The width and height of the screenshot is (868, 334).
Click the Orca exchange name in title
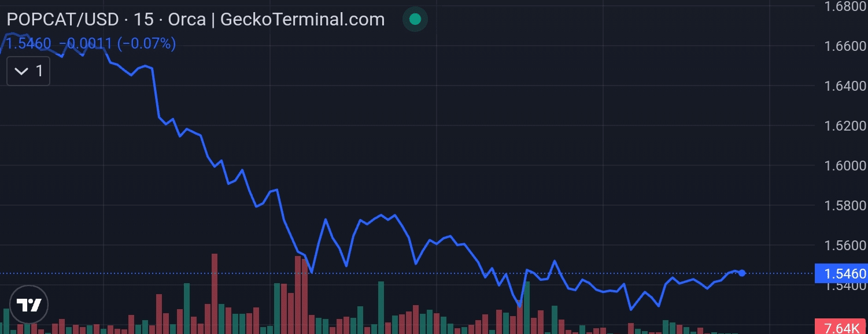(x=186, y=20)
